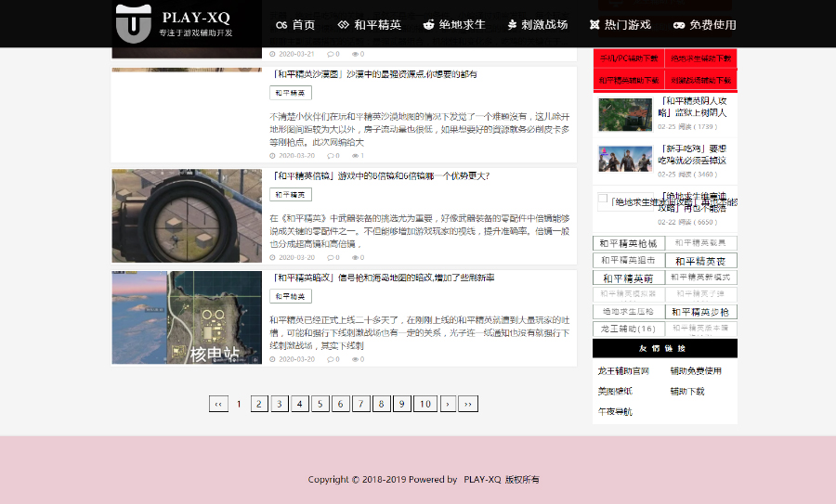This screenshot has height=504, width=836.
Task: Select the 龙王辅助(16) tag
Action: pyautogui.click(x=629, y=329)
